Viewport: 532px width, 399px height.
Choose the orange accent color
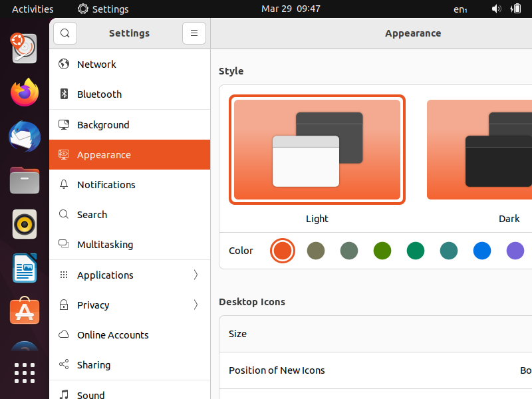283,251
